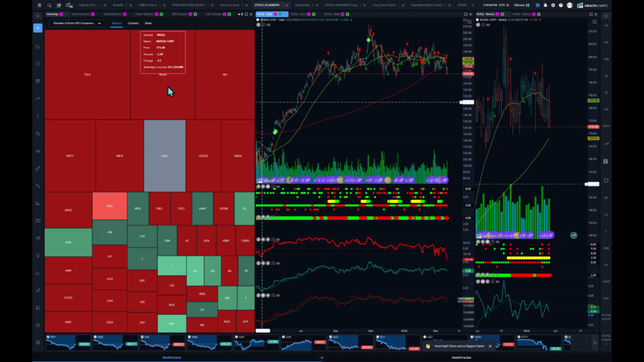Screen dimensions: 644x362
Task: Open settings via the gear icon top right
Action: coord(553,5)
